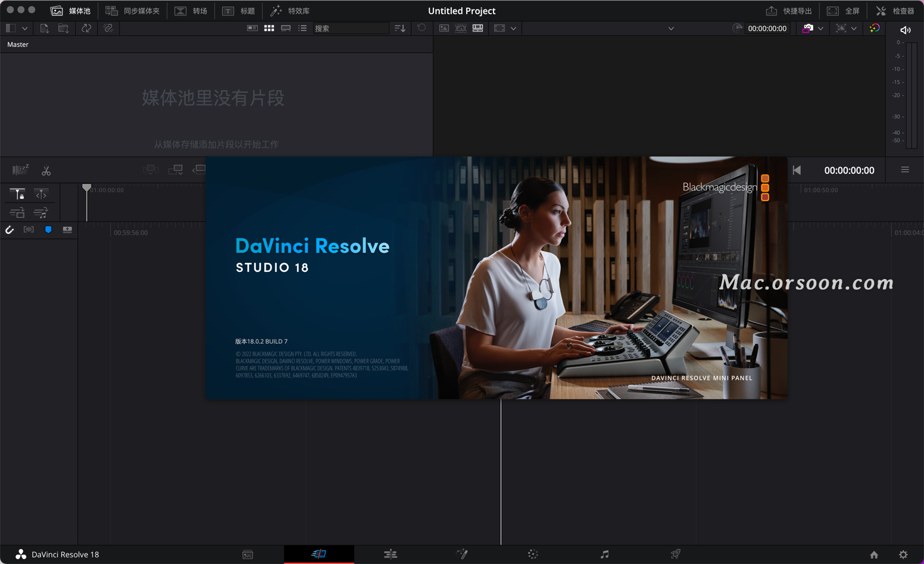Toggle the bin list sidebar icon
Image resolution: width=924 pixels, height=564 pixels.
(x=11, y=28)
